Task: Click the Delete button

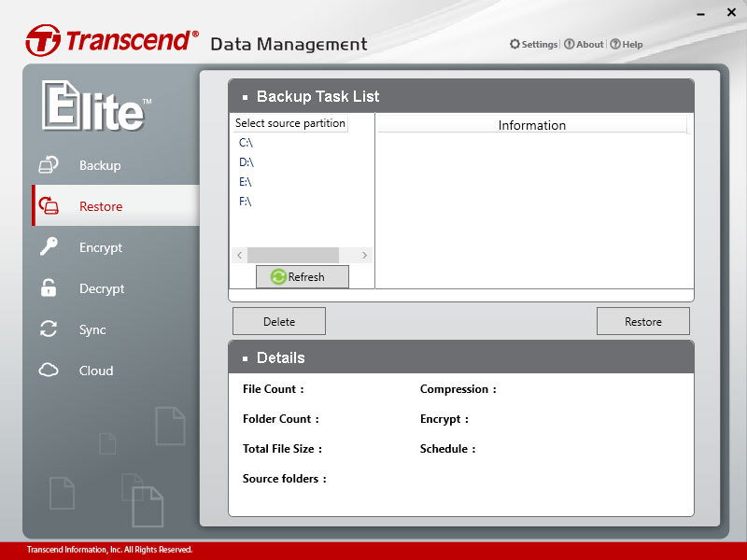Action: (x=279, y=321)
